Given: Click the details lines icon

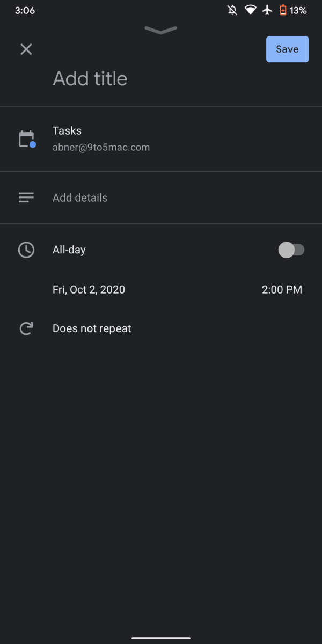Looking at the screenshot, I should click(x=26, y=197).
